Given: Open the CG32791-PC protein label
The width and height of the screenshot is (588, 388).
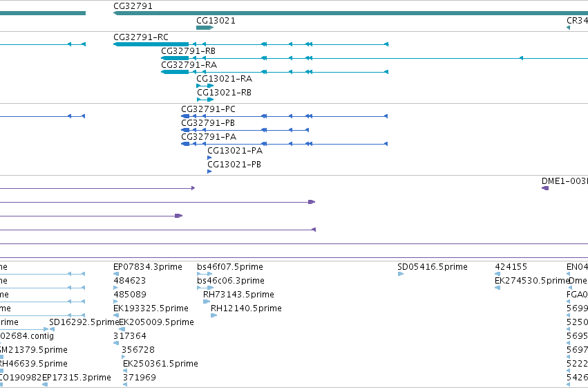Looking at the screenshot, I should [x=208, y=109].
